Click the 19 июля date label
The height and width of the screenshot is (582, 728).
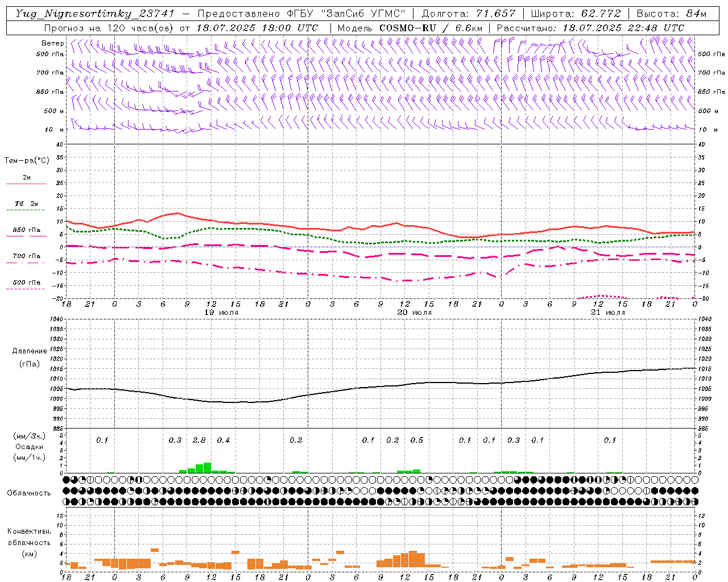tap(221, 313)
